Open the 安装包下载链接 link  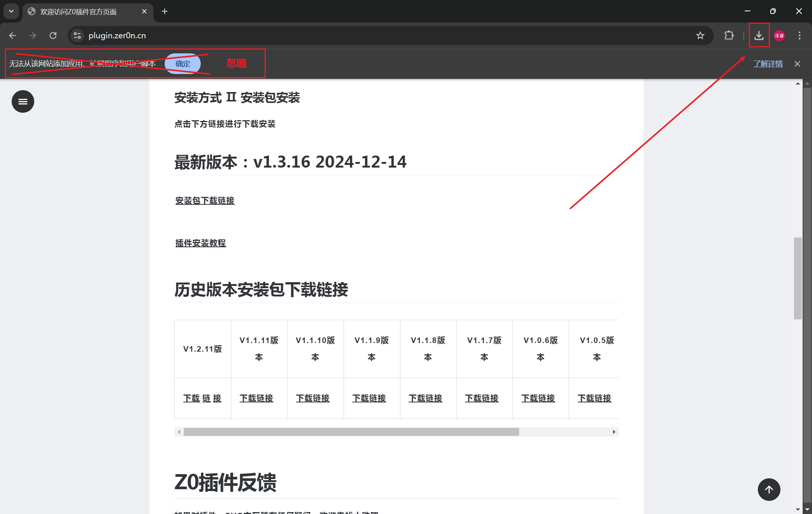(x=205, y=201)
